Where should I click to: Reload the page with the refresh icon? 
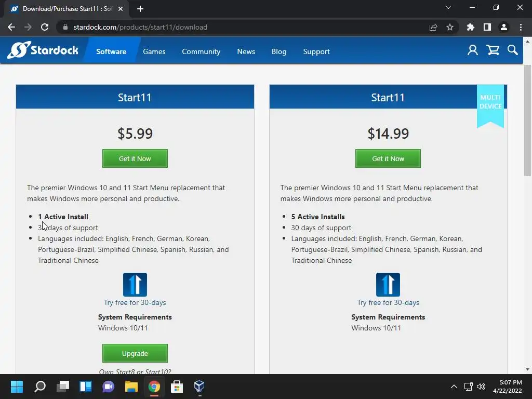pos(45,27)
